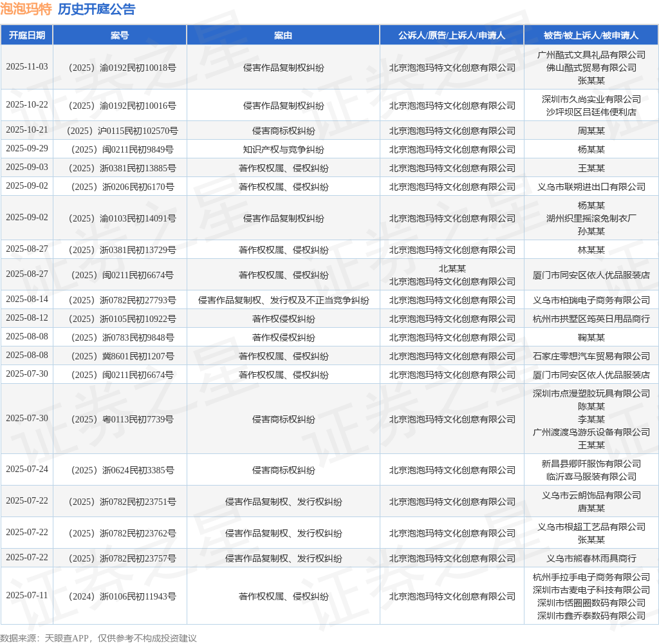The height and width of the screenshot is (644, 659).
Task: Click case number 渝0103民初14091号
Action: [x=122, y=218]
